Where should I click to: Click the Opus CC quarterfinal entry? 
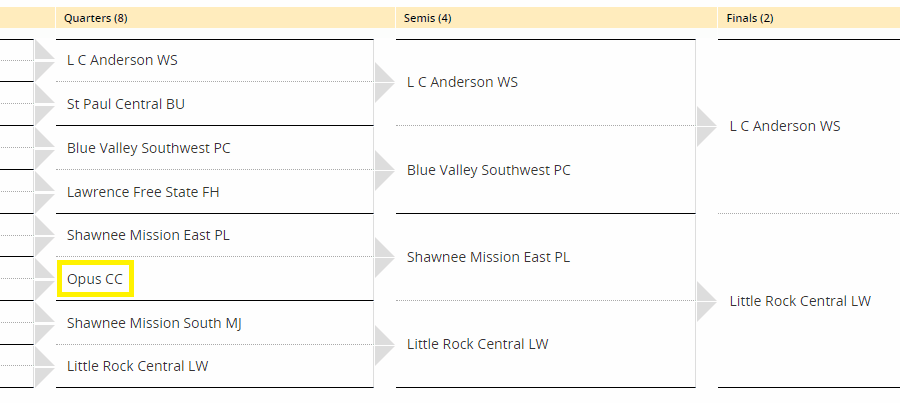(95, 279)
